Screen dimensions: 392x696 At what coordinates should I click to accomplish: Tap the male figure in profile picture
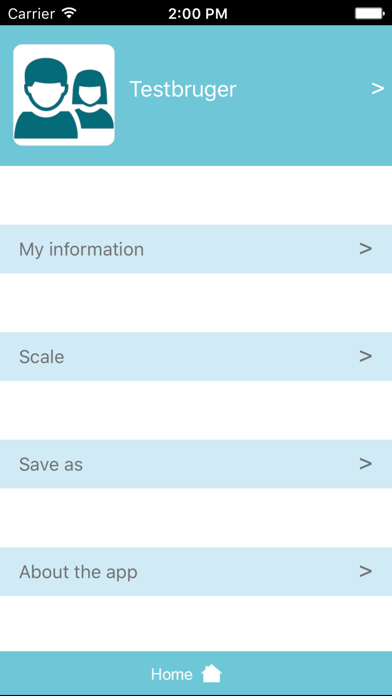point(46,98)
